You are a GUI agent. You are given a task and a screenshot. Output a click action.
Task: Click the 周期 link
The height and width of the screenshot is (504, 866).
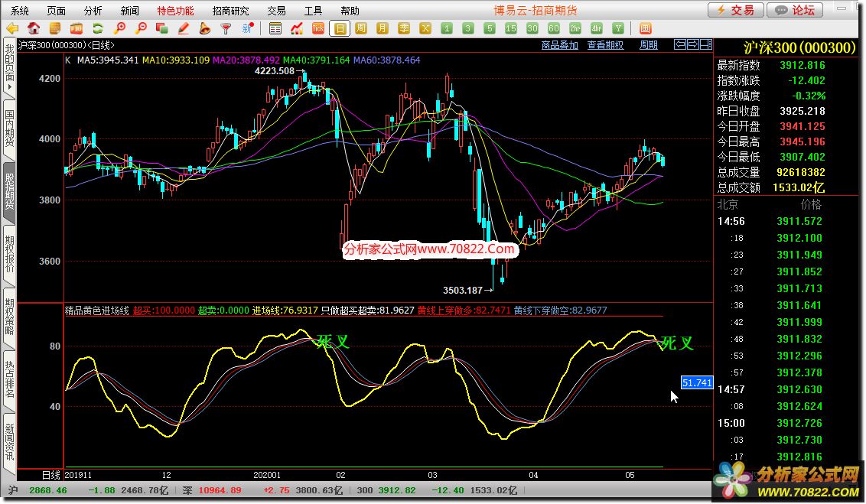(649, 45)
